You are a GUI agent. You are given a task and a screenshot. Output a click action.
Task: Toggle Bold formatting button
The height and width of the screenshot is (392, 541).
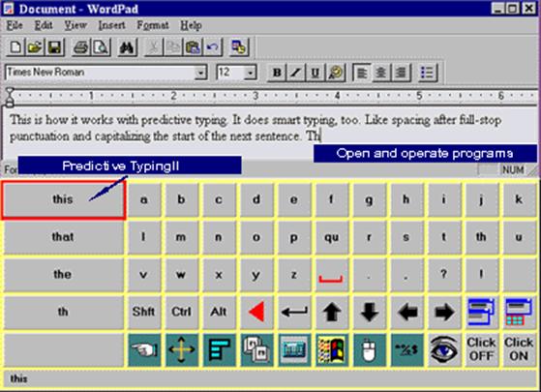[277, 73]
